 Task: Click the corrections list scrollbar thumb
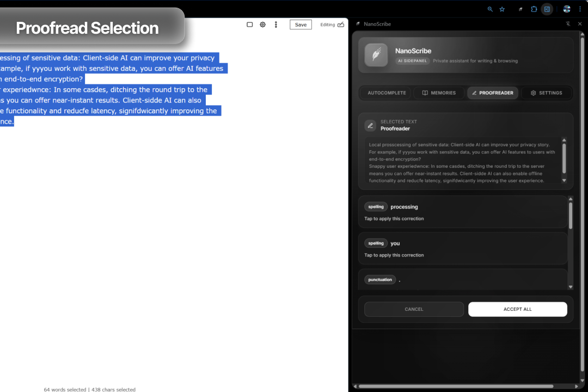[571, 215]
